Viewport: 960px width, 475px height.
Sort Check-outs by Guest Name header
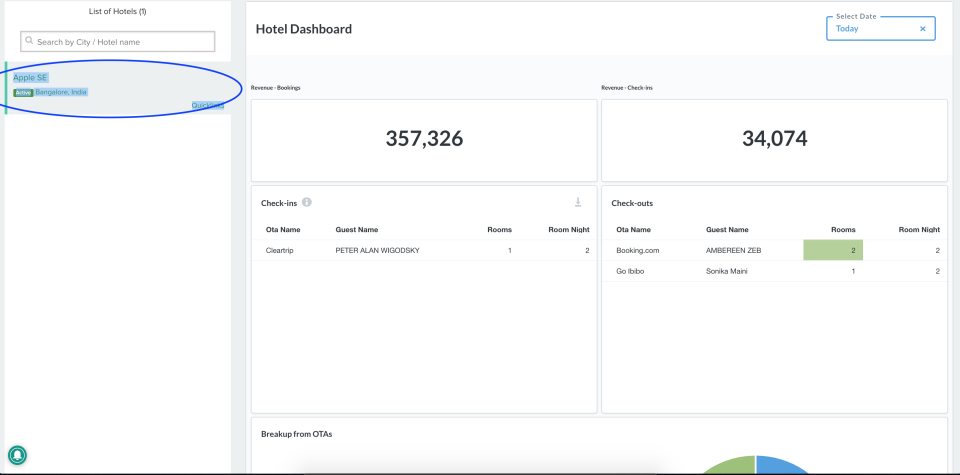[x=727, y=229]
